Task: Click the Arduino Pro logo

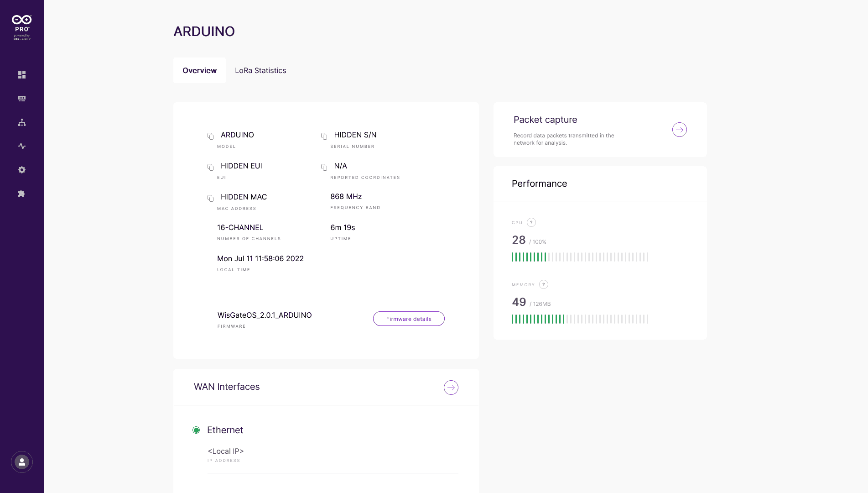Action: point(22,26)
